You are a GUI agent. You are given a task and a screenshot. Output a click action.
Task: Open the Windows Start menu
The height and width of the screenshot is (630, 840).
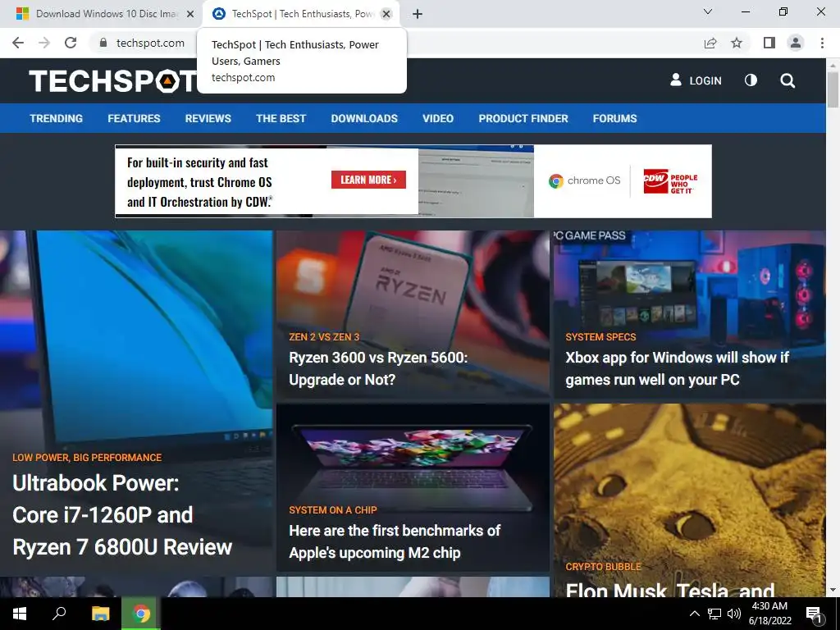pos(20,614)
